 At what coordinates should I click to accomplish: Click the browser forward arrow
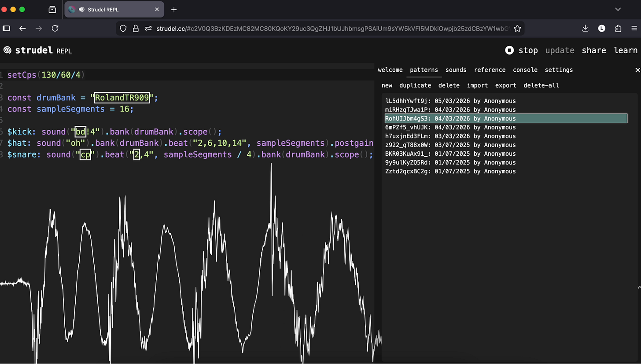pyautogui.click(x=39, y=28)
